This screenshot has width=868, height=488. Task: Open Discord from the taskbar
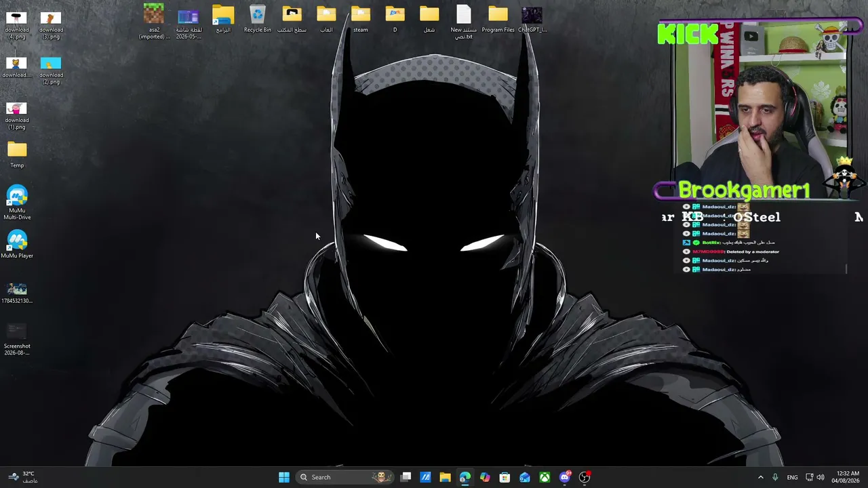(565, 477)
